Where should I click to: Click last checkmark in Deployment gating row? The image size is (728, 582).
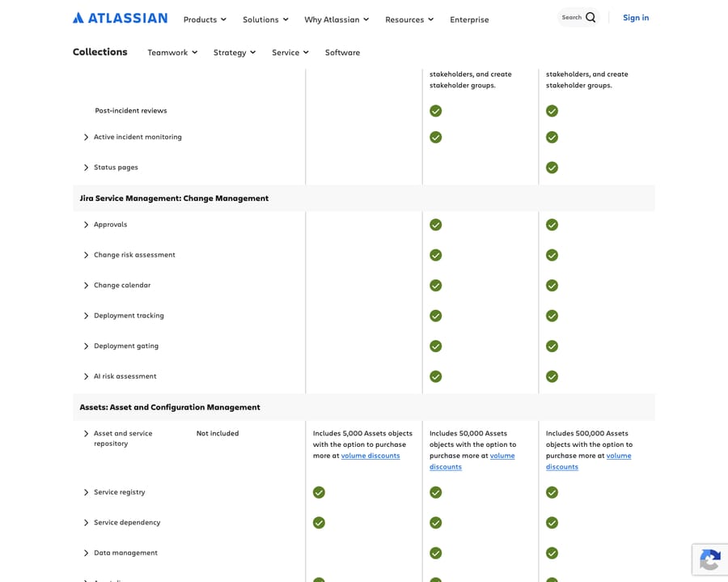552,346
